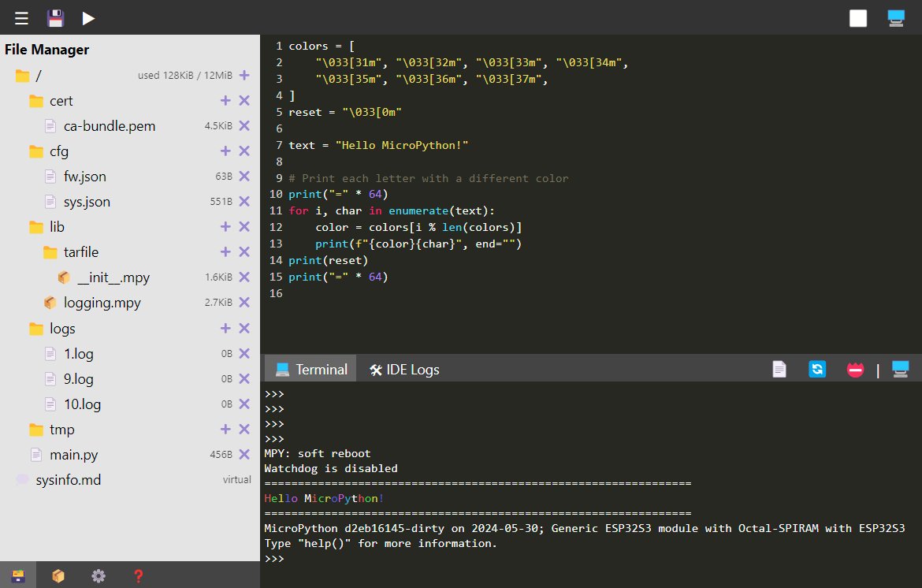Delete the logs folder

click(244, 328)
